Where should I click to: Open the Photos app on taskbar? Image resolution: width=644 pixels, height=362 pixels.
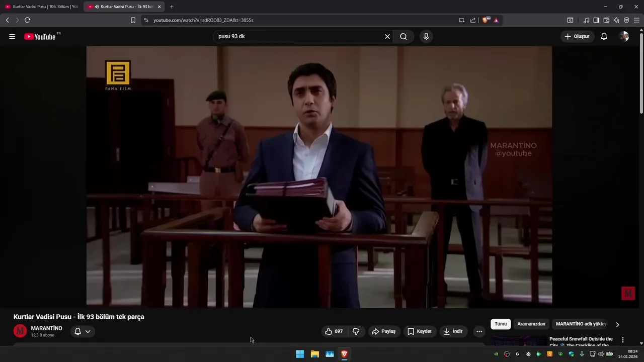click(330, 354)
